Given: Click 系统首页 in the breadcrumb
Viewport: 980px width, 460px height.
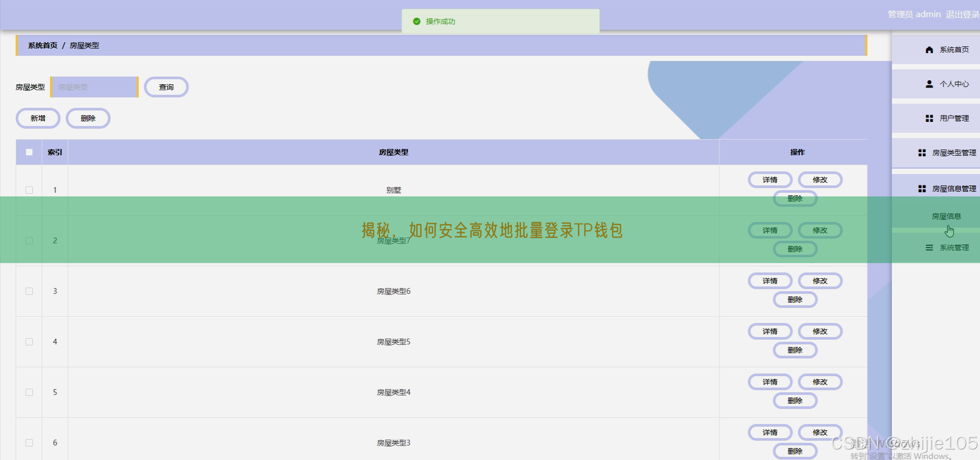Looking at the screenshot, I should coord(43,46).
